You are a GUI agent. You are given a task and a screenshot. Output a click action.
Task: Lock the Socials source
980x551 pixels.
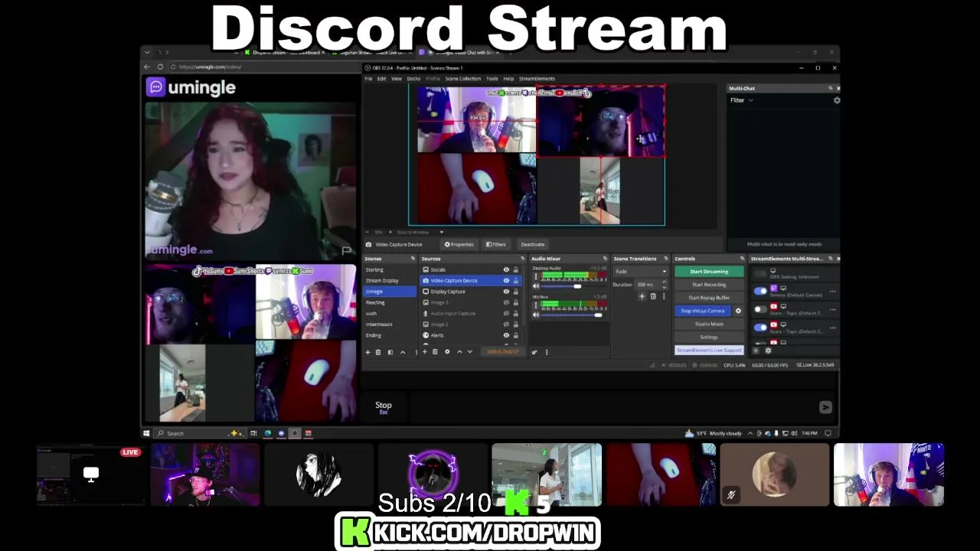(x=515, y=269)
